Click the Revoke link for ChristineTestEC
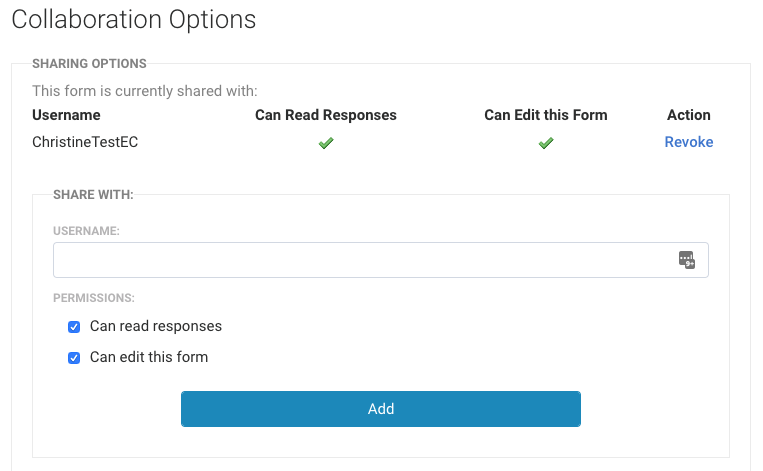The height and width of the screenshot is (471, 763). tap(688, 142)
